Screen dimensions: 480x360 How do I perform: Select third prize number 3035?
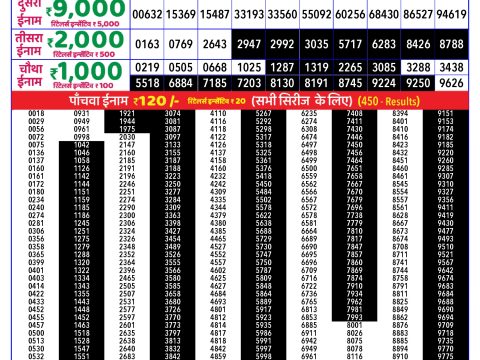click(316, 44)
